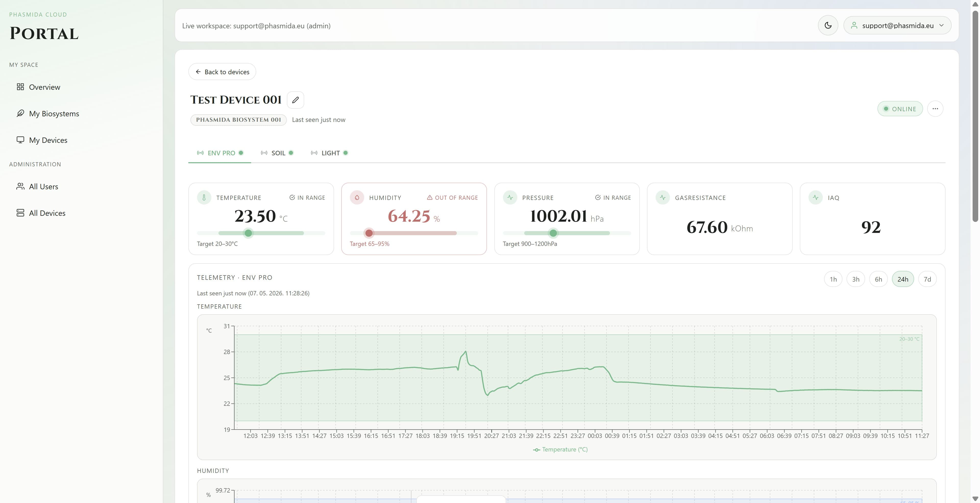This screenshot has height=503, width=980.
Task: Click the All Users people icon
Action: (20, 186)
